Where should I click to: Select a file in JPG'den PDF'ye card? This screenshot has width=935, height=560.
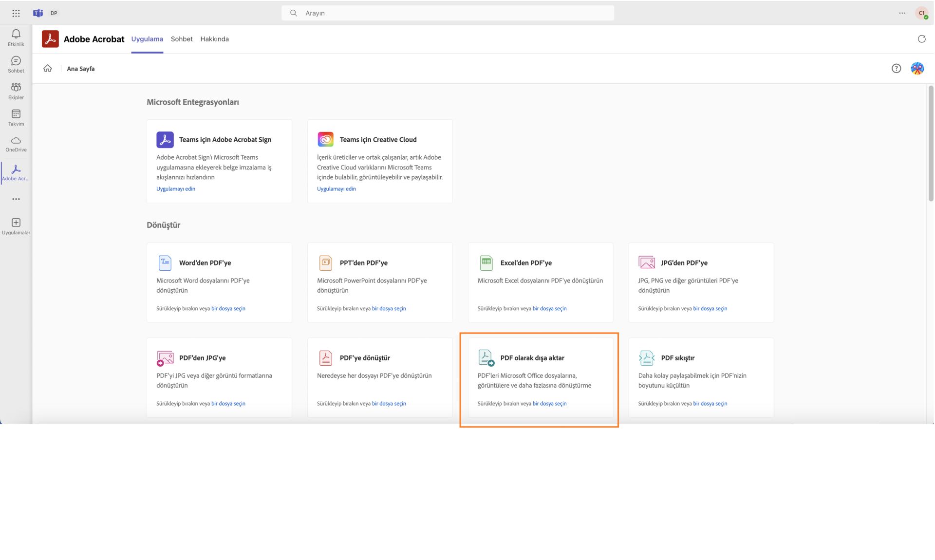pos(710,309)
